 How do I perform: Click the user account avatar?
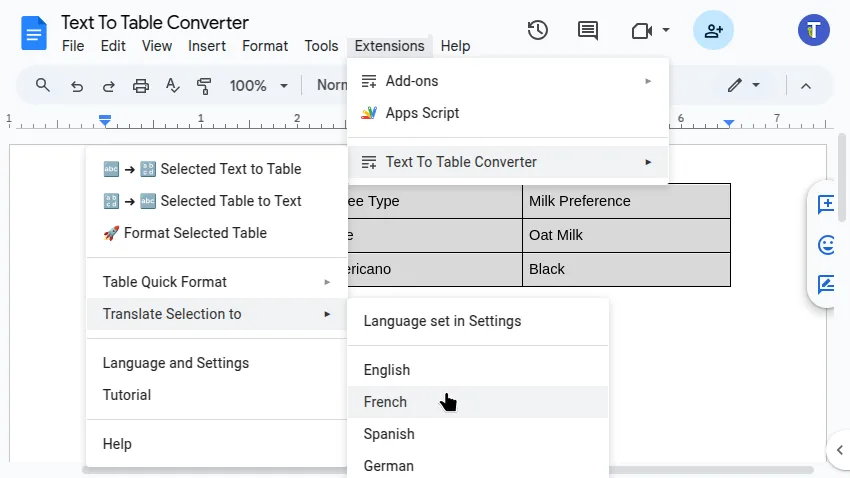(814, 30)
